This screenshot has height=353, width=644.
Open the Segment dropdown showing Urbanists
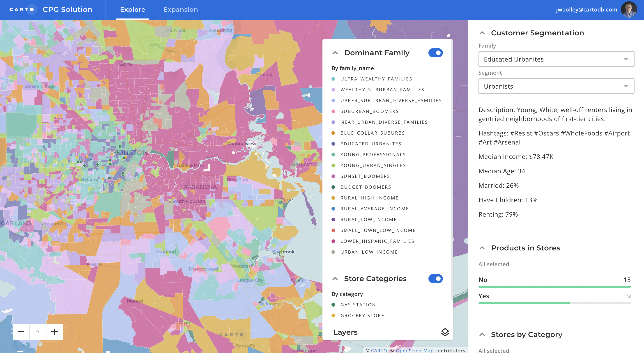click(556, 86)
